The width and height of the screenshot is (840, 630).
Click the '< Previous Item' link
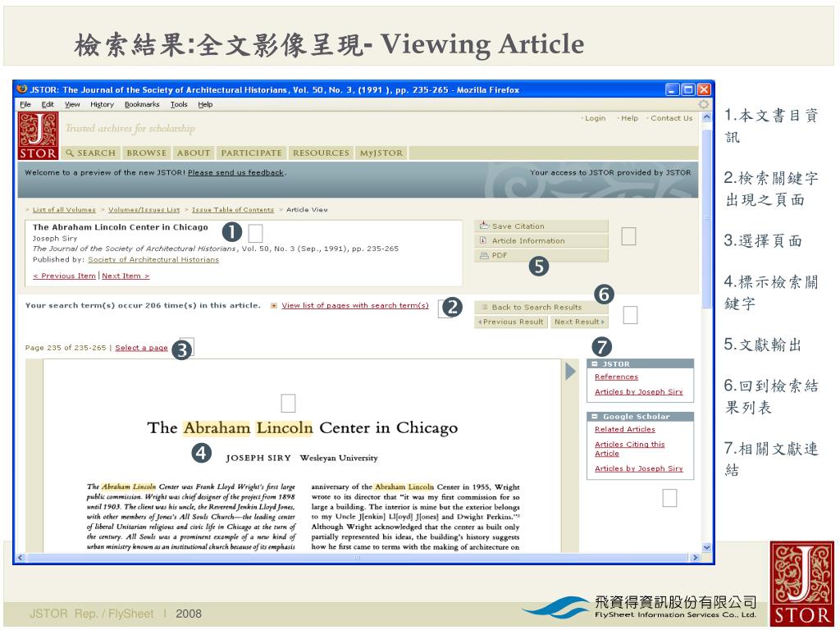(64, 276)
